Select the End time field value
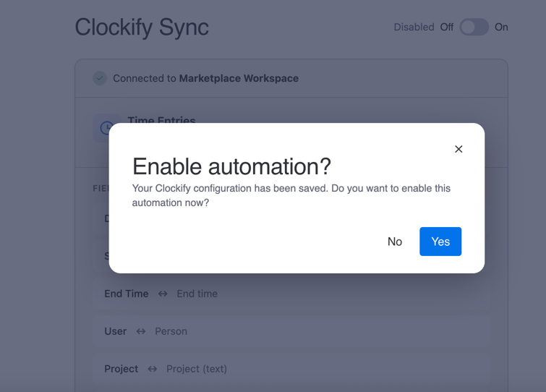The image size is (546, 392). [197, 294]
